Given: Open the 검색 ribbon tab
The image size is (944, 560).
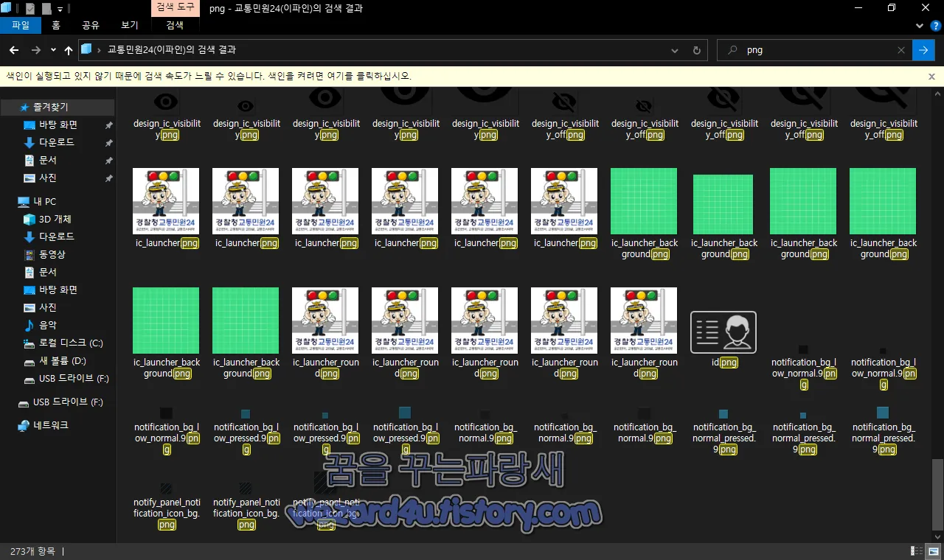Looking at the screenshot, I should tap(175, 25).
